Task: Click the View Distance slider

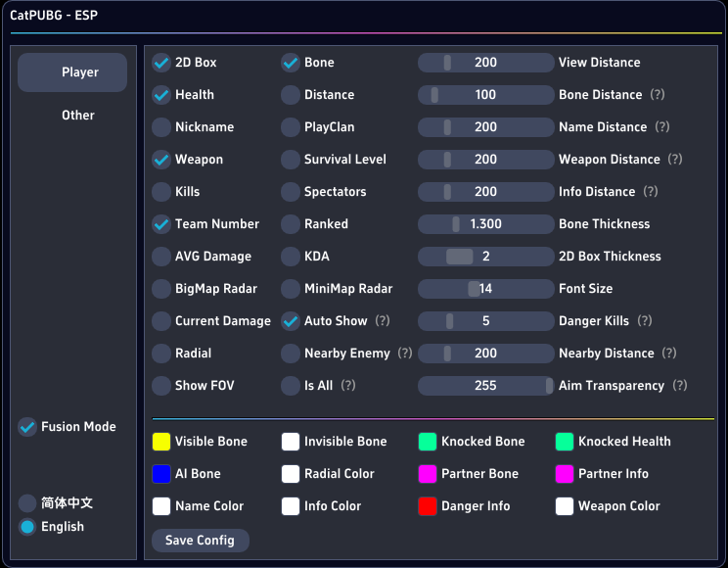Action: click(x=485, y=63)
